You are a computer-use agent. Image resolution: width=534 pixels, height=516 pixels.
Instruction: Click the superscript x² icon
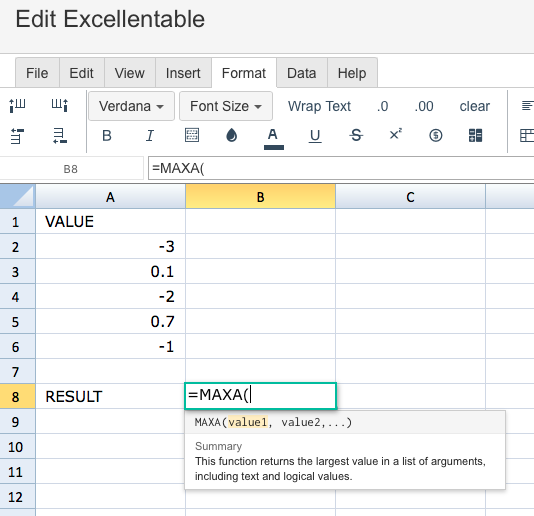pyautogui.click(x=395, y=135)
